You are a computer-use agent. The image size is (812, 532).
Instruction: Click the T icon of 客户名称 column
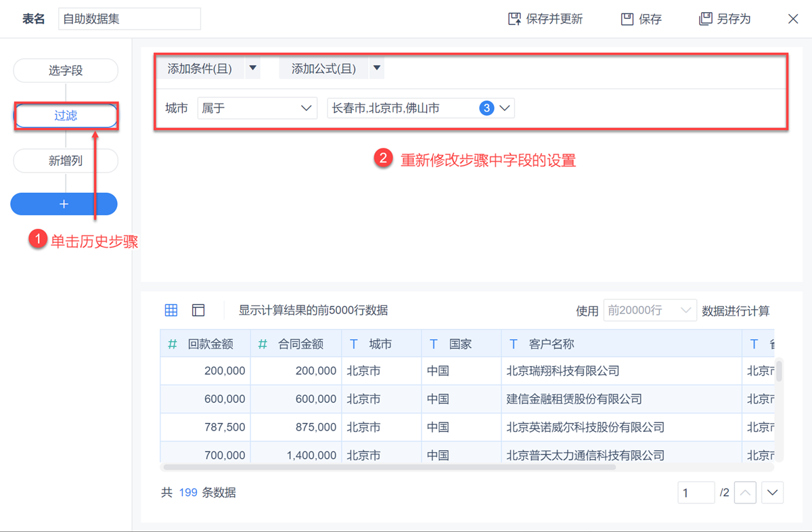(514, 344)
